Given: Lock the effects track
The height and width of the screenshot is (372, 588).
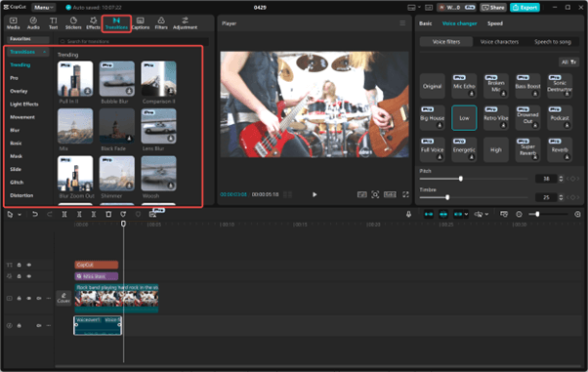Looking at the screenshot, I should click(19, 276).
